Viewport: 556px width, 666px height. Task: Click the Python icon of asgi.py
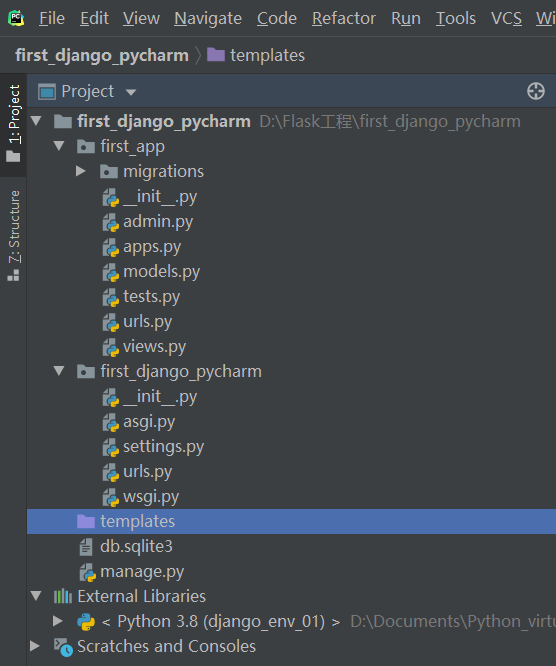pyautogui.click(x=111, y=422)
